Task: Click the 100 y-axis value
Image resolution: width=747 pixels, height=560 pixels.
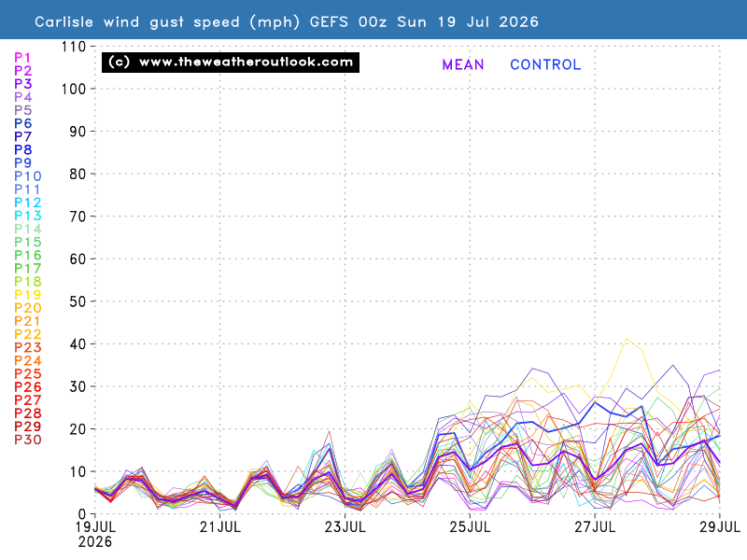Action: click(x=74, y=89)
